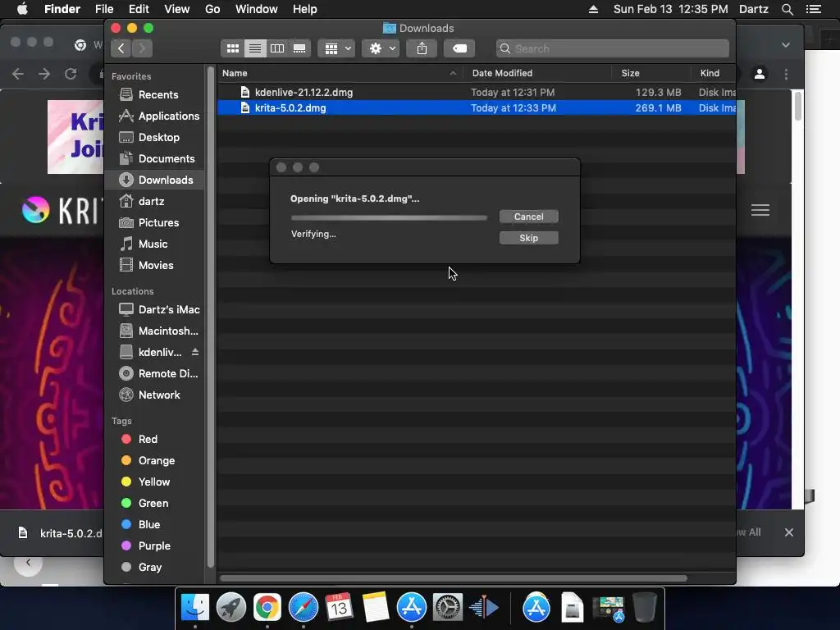Switch Finder to column view
The width and height of the screenshot is (840, 630).
(277, 48)
